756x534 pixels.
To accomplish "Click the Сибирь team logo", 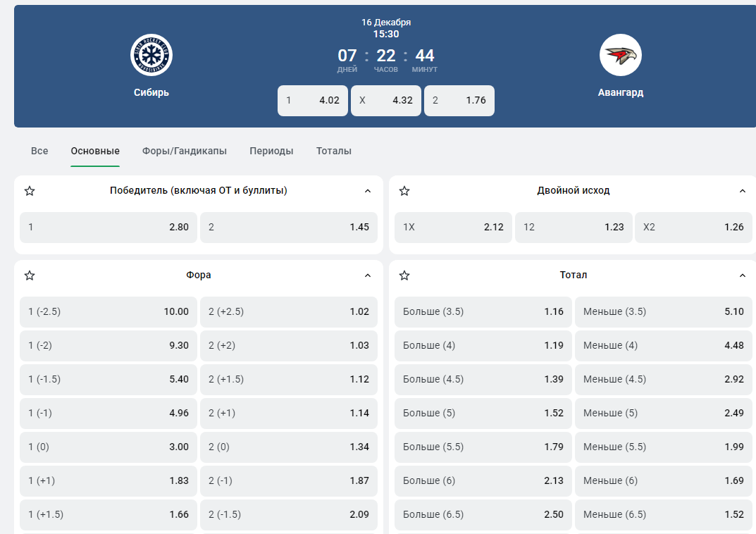I will pos(151,55).
